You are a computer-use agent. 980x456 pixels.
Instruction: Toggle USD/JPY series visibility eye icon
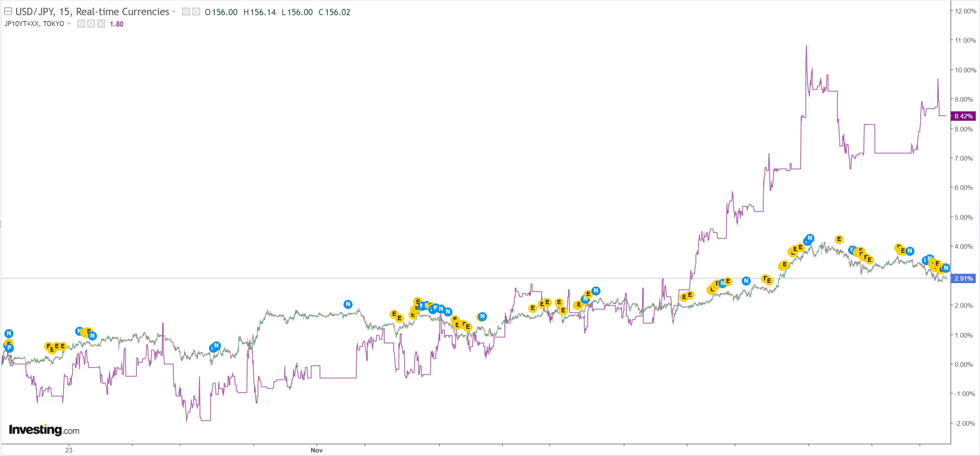click(186, 12)
